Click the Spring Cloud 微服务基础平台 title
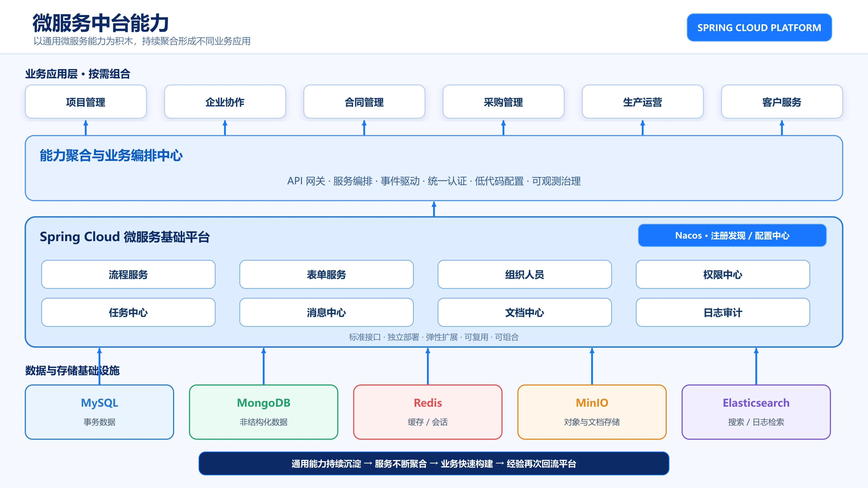This screenshot has width=868, height=488. [x=125, y=237]
